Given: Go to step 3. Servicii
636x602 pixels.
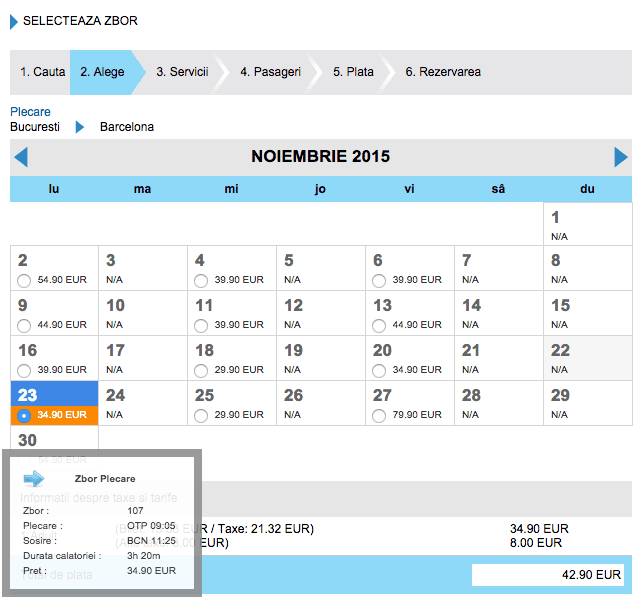Looking at the screenshot, I should coord(181,72).
